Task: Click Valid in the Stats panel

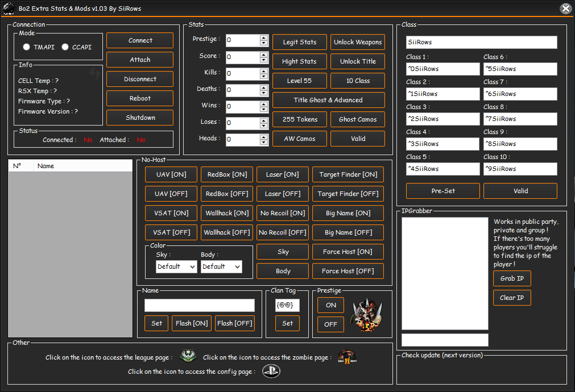Action: (358, 139)
